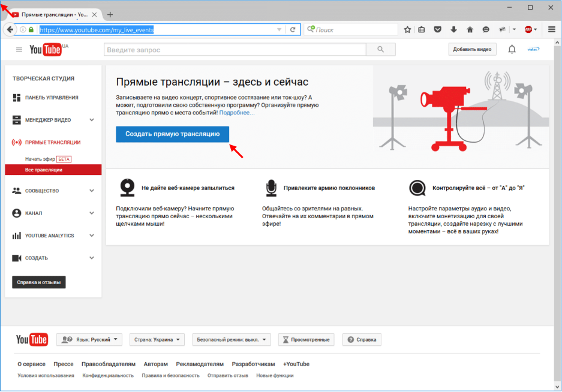
Task: Click the browser address bar URL
Action: (x=97, y=30)
